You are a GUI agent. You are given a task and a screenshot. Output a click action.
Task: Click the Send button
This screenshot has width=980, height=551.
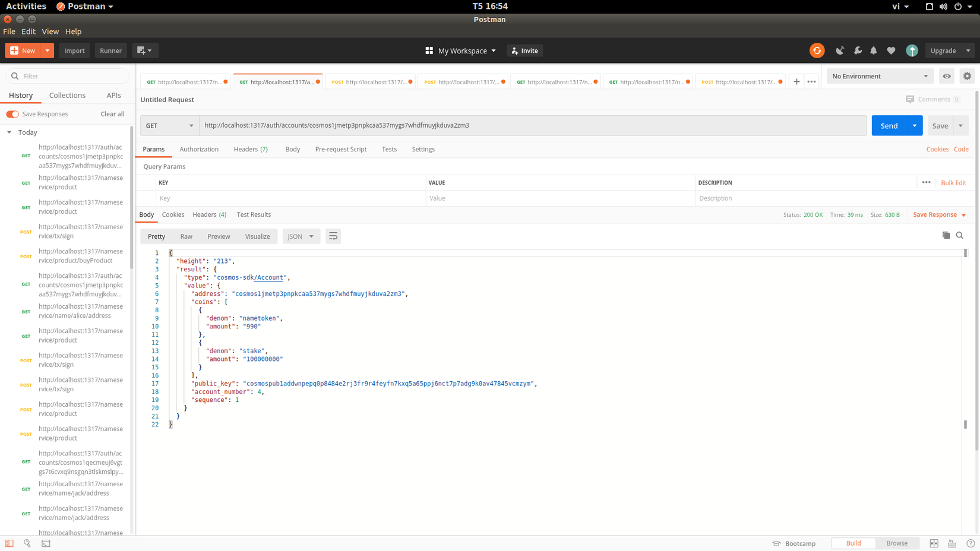point(889,125)
